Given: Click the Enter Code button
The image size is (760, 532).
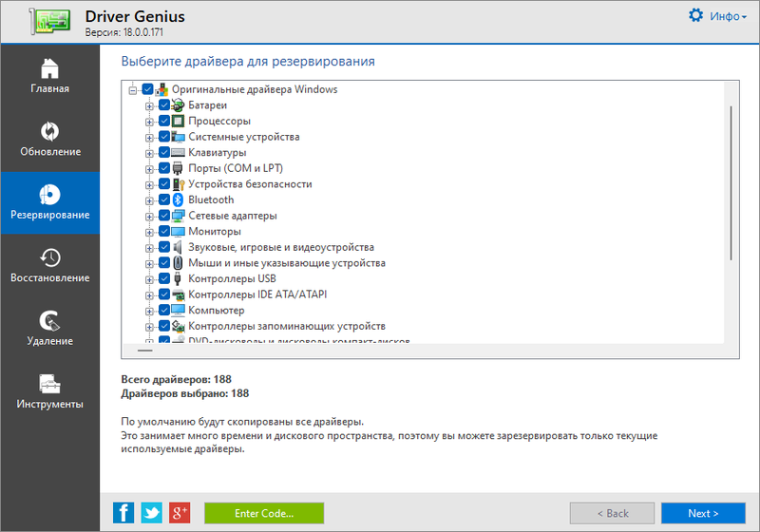Looking at the screenshot, I should 264,513.
